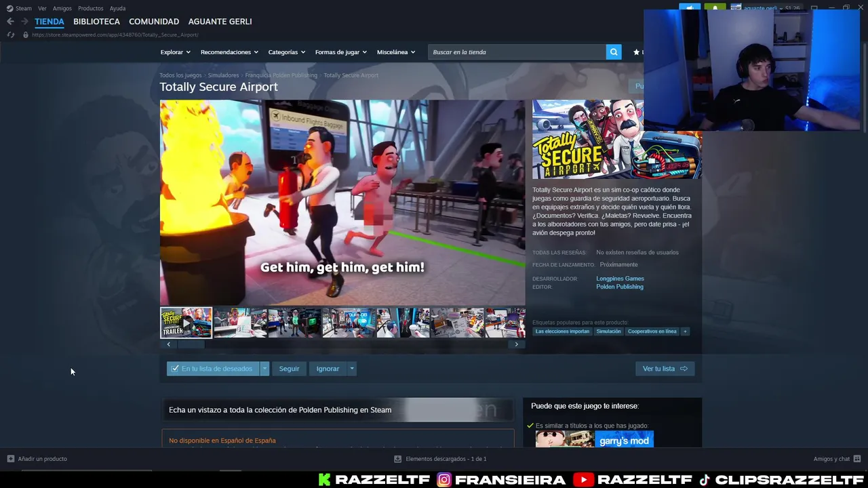Click the plus tag button after Cooperativos en línea
The image size is (868, 488).
click(685, 331)
